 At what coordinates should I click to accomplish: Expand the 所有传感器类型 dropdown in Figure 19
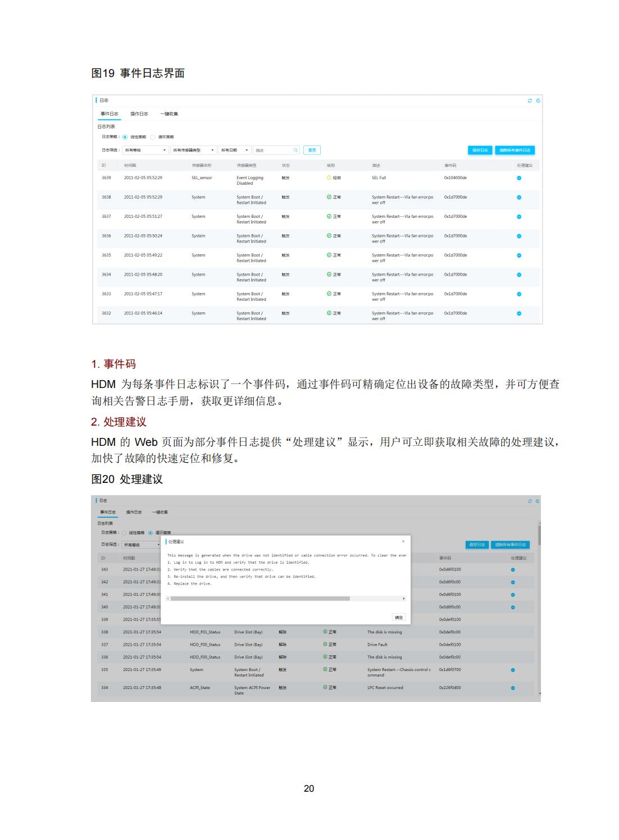pyautogui.click(x=193, y=150)
